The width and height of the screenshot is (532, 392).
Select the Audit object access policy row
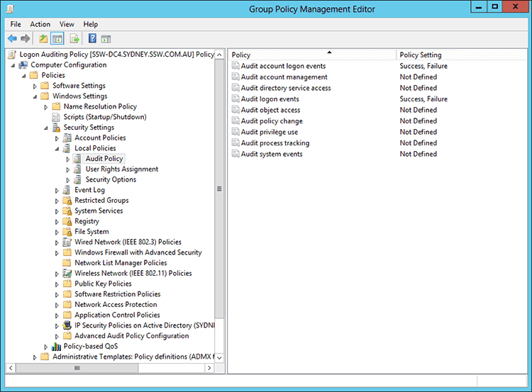pos(270,110)
